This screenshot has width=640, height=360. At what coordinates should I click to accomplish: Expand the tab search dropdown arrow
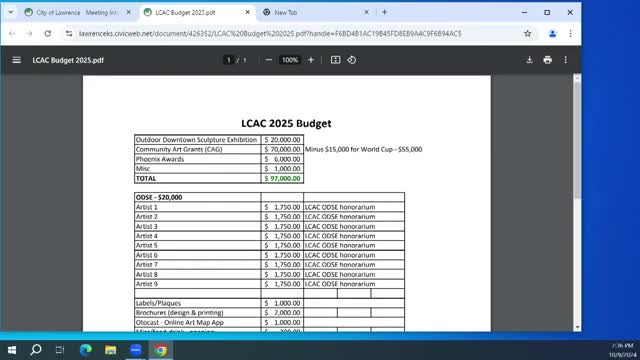(11, 12)
